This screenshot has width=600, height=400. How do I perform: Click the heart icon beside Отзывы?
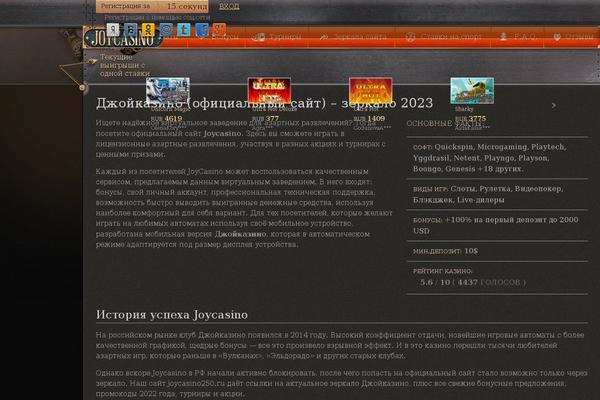[557, 37]
